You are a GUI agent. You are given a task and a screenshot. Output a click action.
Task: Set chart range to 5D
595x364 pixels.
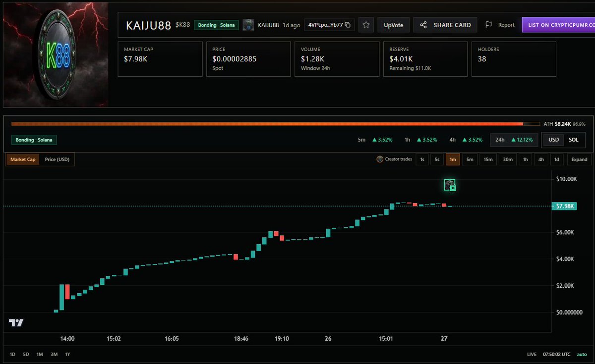click(26, 355)
